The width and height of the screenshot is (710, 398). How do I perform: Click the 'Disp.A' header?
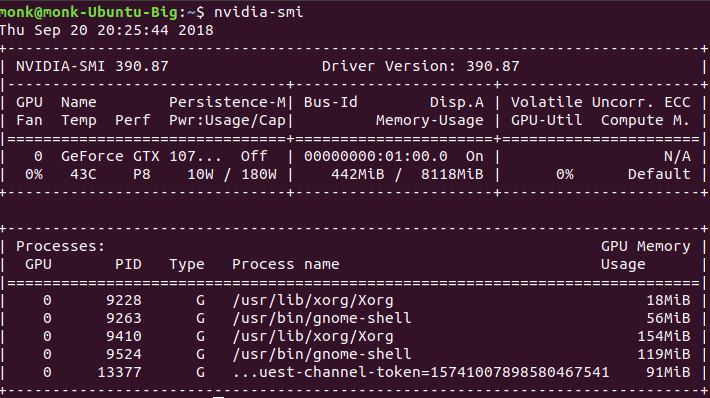[457, 103]
